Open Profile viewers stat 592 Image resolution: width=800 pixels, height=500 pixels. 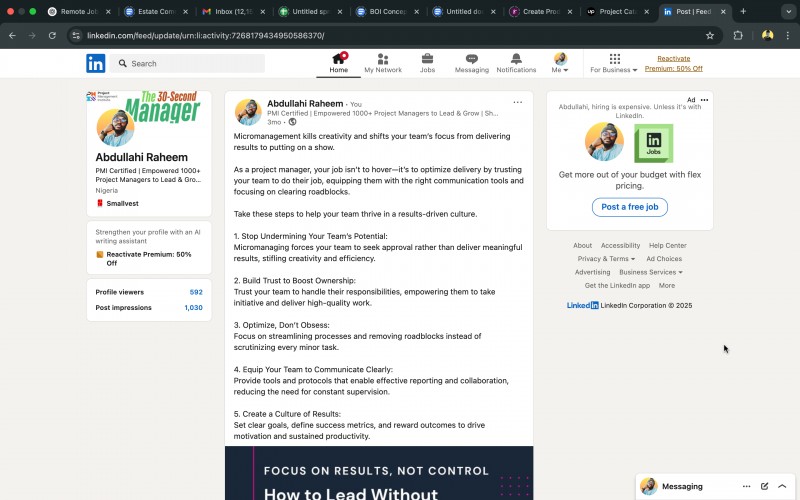149,292
